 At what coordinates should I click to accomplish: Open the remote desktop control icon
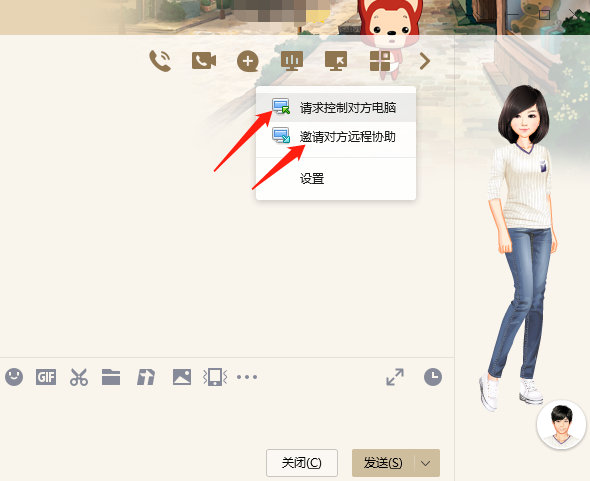(x=336, y=61)
